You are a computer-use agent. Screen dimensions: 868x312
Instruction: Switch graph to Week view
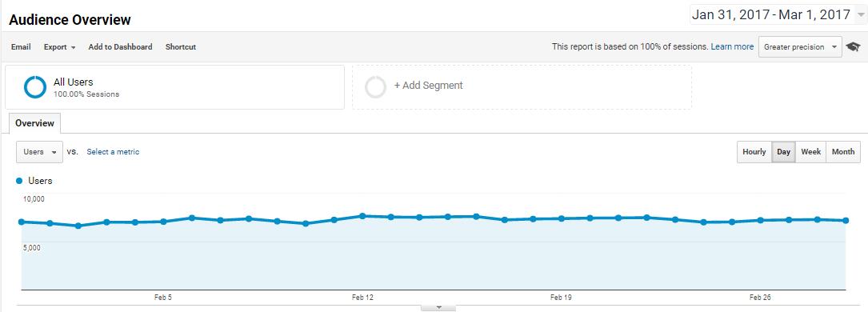[x=810, y=151]
